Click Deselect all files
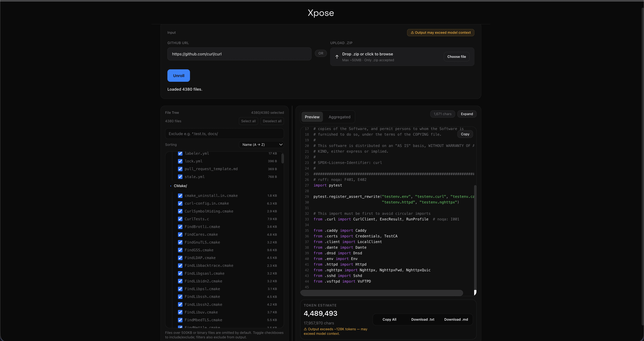 (x=272, y=121)
